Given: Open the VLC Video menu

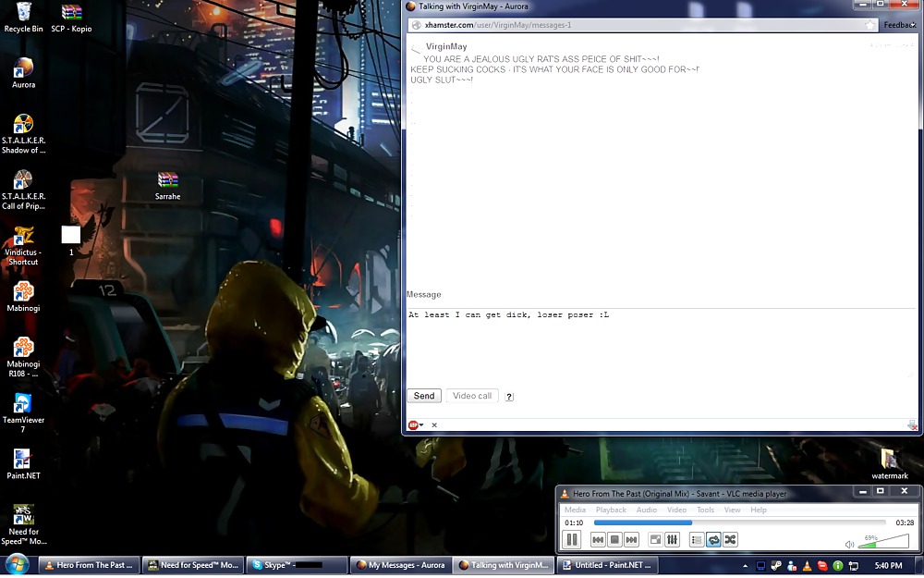Looking at the screenshot, I should click(x=676, y=510).
